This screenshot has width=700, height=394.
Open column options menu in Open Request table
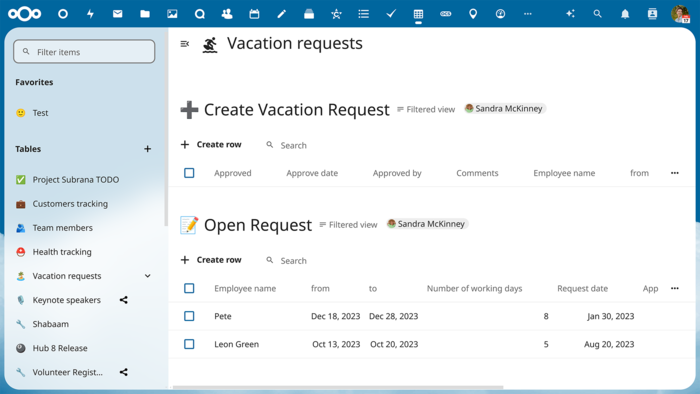click(x=675, y=288)
